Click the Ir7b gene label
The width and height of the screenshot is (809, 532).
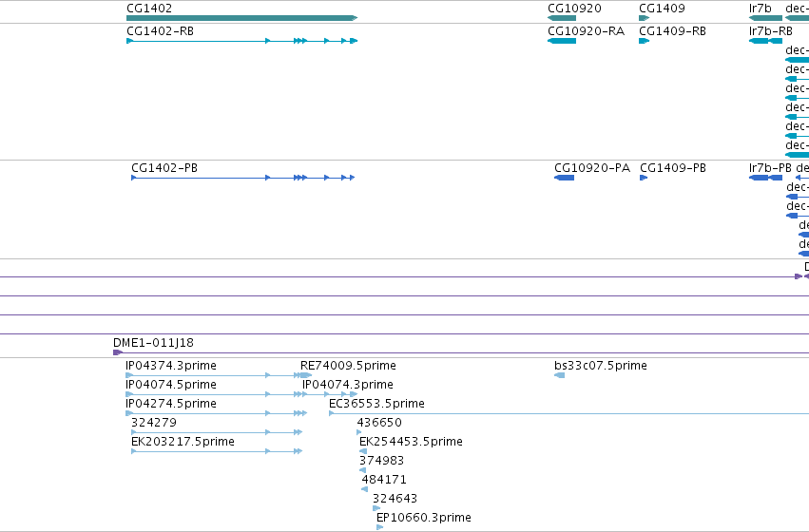pos(760,9)
